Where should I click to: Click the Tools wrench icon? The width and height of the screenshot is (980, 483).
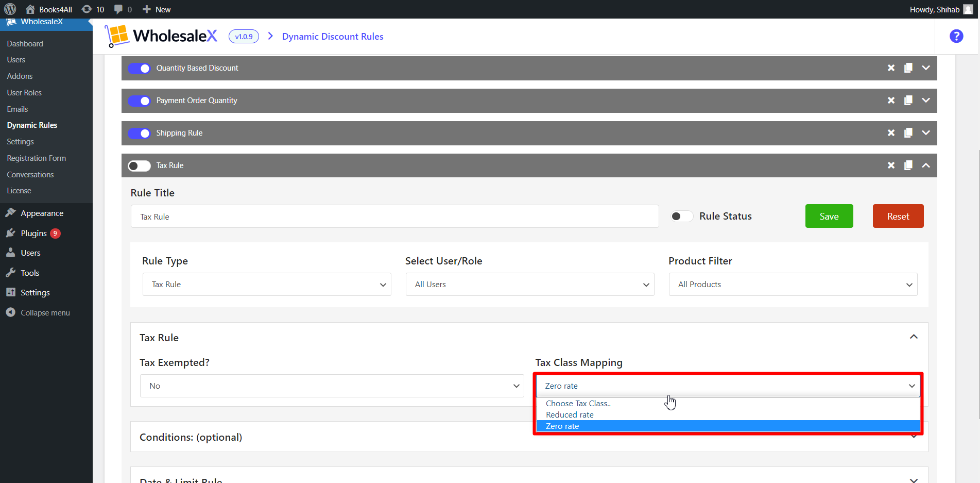point(11,273)
